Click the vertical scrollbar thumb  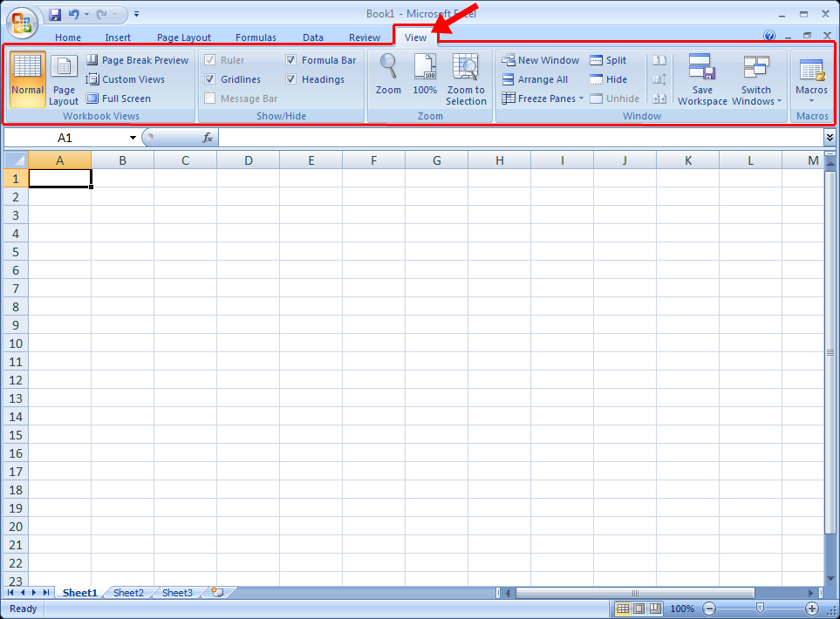(x=830, y=352)
